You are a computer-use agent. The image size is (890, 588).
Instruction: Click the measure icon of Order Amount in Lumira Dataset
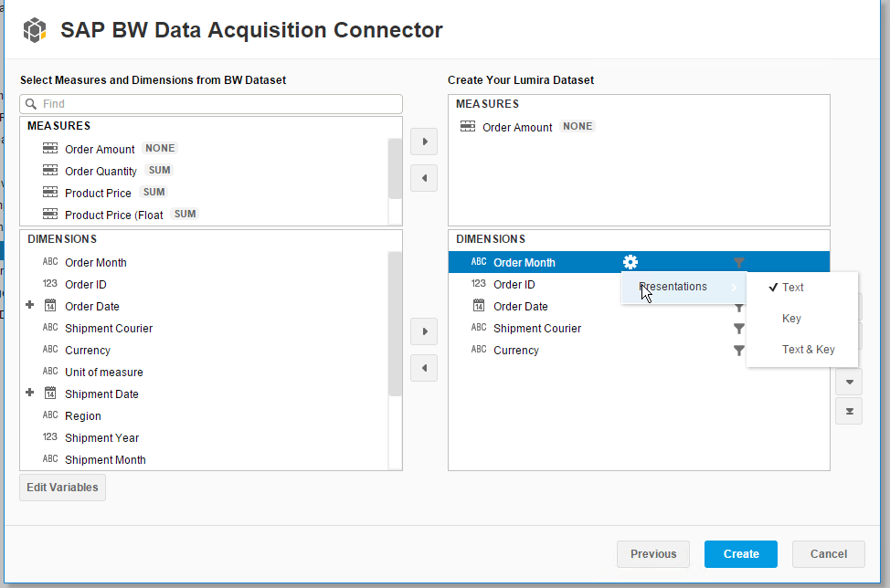pyautogui.click(x=468, y=126)
